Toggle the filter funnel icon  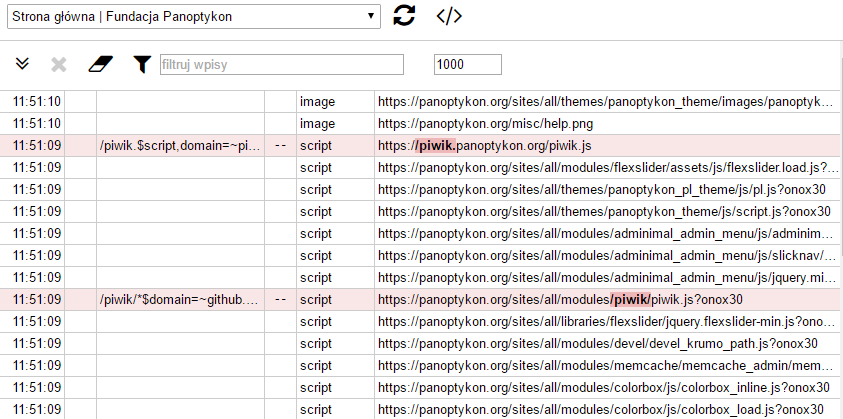[x=142, y=65]
